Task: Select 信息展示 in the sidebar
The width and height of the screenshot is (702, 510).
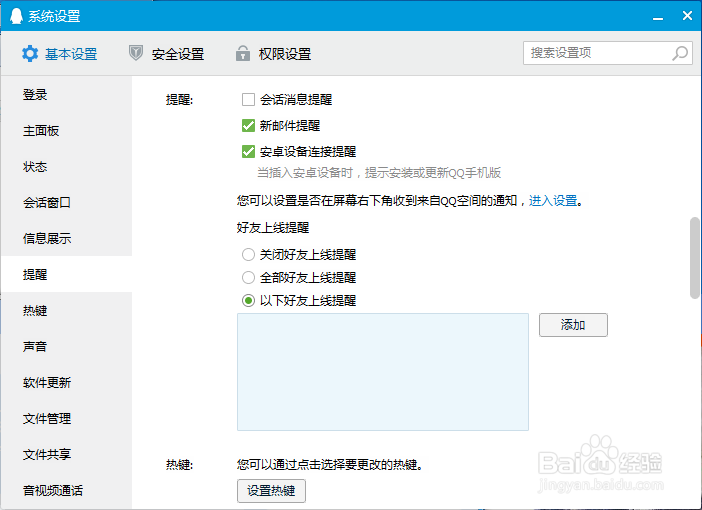Action: (x=67, y=238)
